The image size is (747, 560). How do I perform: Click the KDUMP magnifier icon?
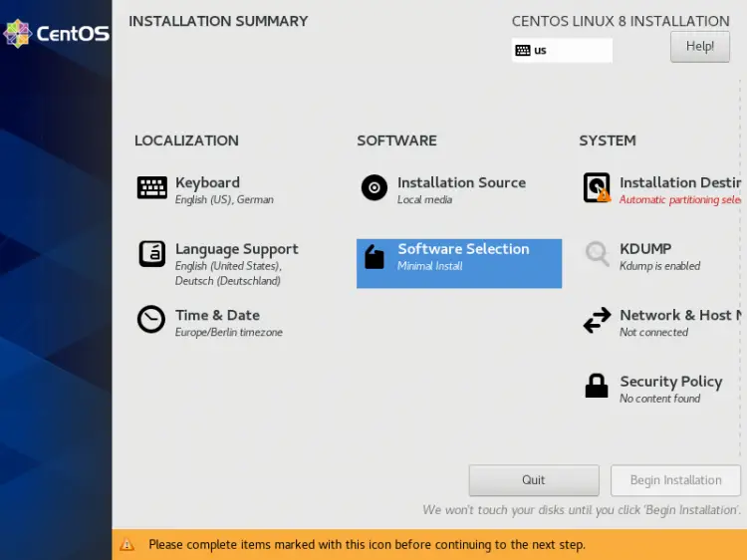point(597,253)
